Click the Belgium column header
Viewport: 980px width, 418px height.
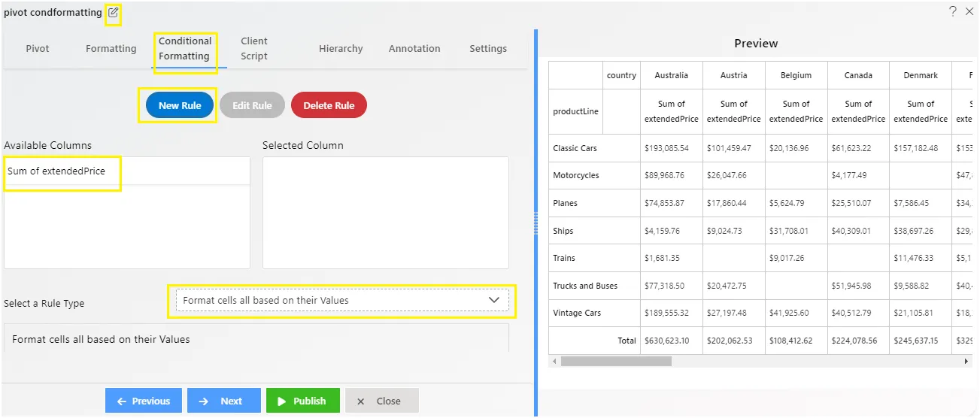(796, 75)
